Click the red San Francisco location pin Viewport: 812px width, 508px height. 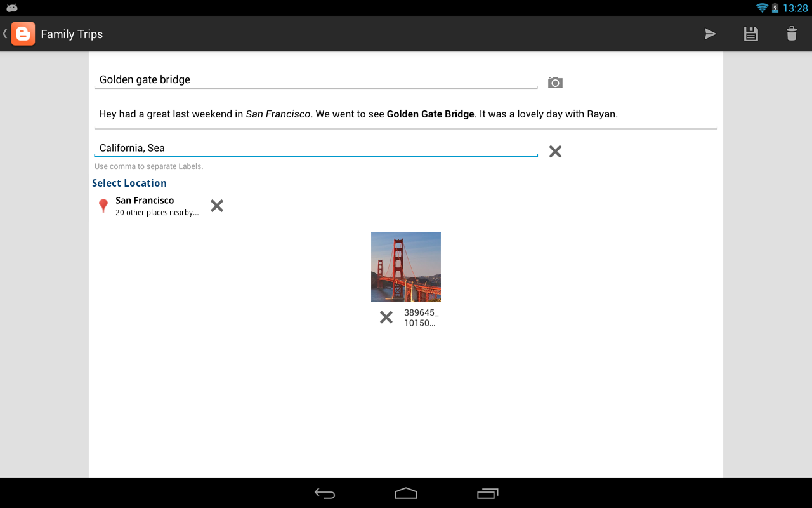103,205
